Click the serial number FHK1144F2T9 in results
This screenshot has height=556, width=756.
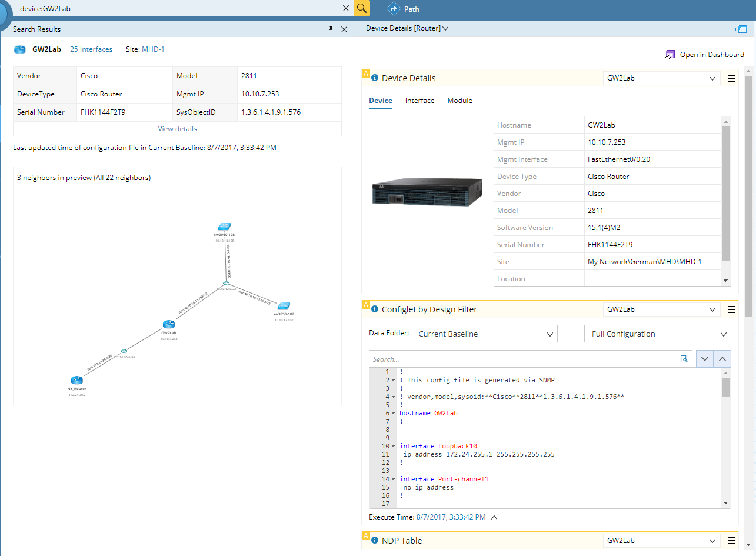[x=103, y=112]
